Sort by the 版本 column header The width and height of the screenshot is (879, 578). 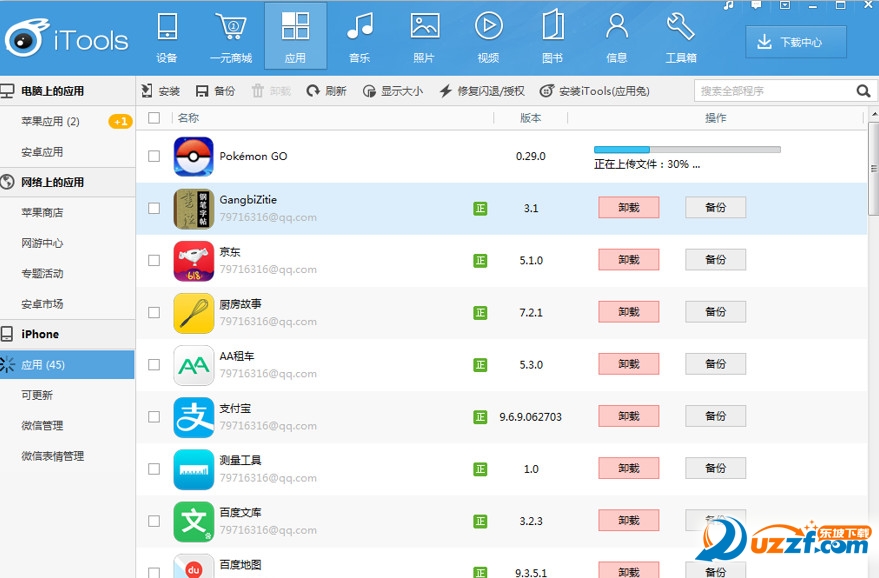[530, 118]
